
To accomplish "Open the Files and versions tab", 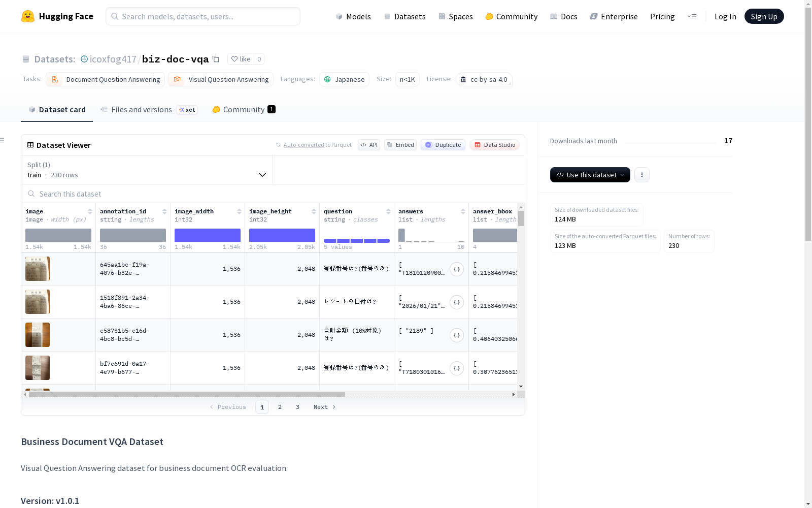I will point(149,110).
